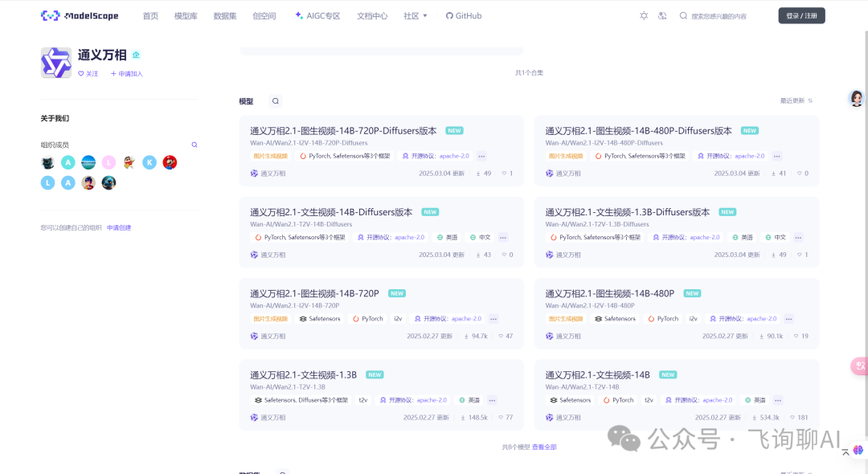Image resolution: width=868 pixels, height=474 pixels.
Task: Open the 最近更新 sort dropdown
Action: click(x=796, y=100)
